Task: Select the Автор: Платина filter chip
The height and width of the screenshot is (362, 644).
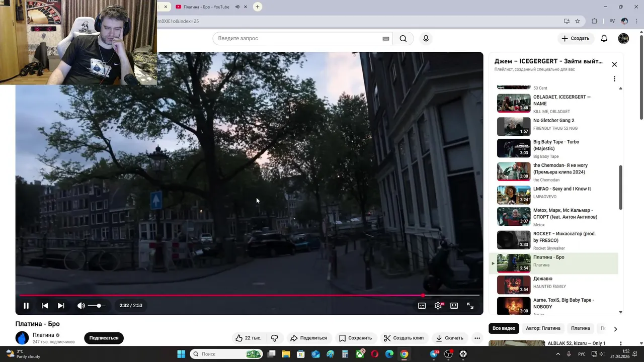Action: click(543, 328)
